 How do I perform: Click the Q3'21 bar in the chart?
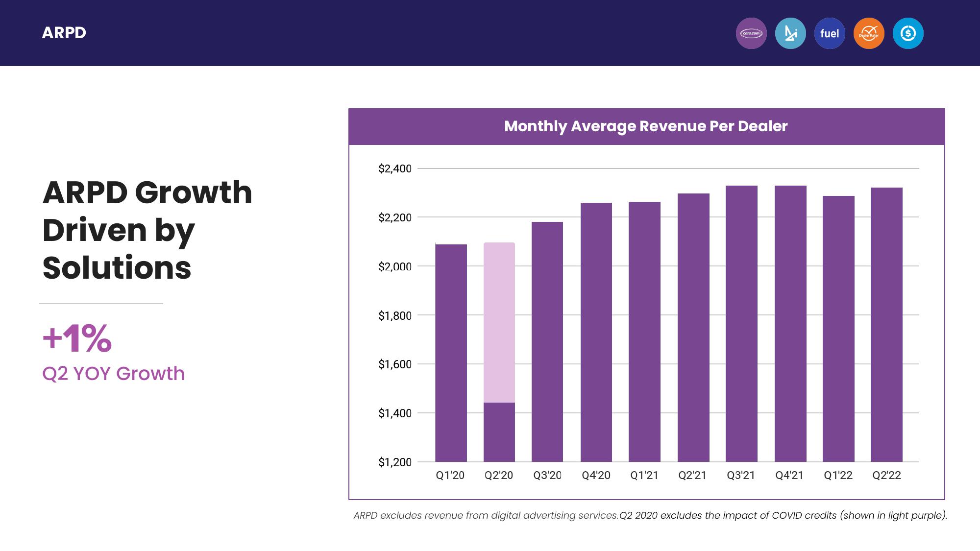[x=741, y=323]
